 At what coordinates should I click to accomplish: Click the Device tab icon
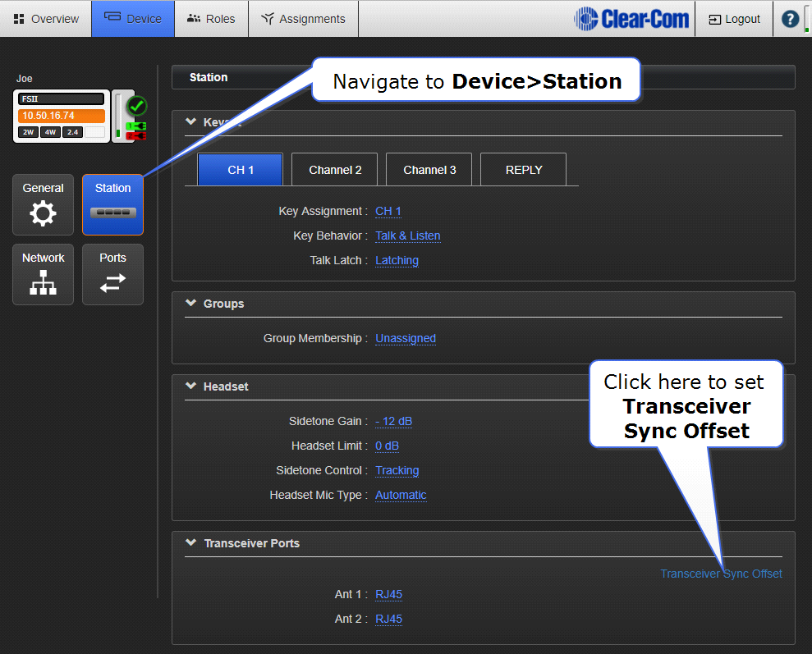[x=112, y=16]
